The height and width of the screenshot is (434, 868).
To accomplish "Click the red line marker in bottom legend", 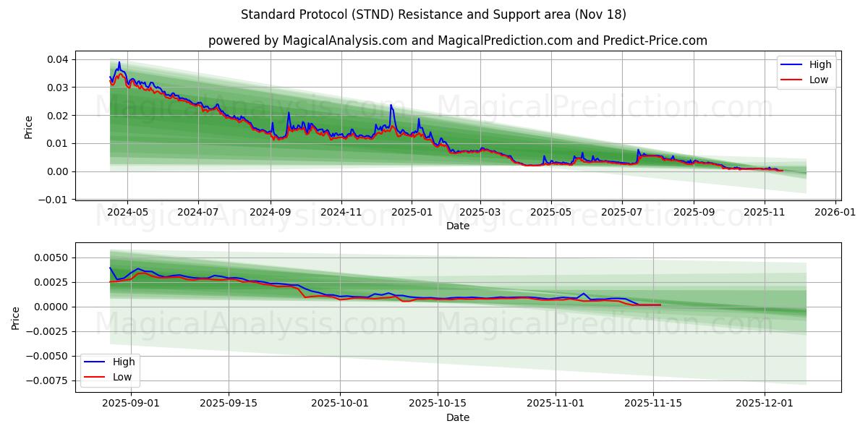I will point(93,376).
